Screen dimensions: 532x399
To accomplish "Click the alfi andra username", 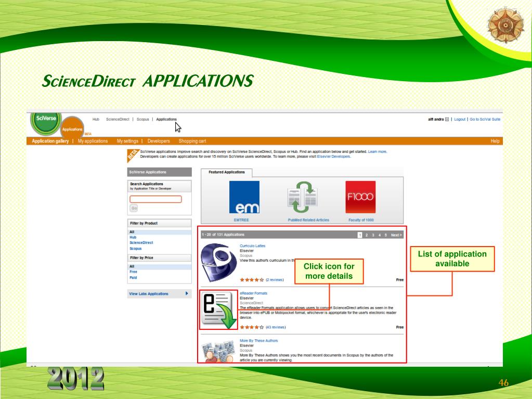I will coord(436,120).
